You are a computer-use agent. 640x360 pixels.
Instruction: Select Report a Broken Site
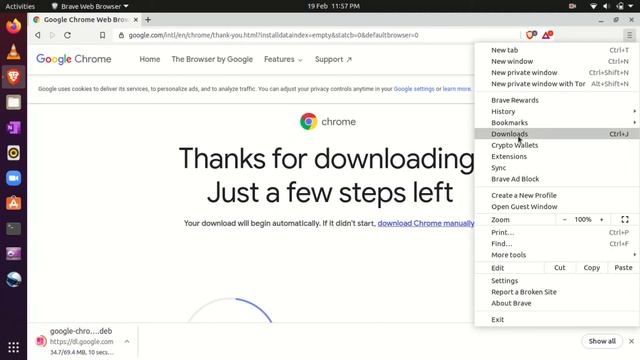click(557, 292)
